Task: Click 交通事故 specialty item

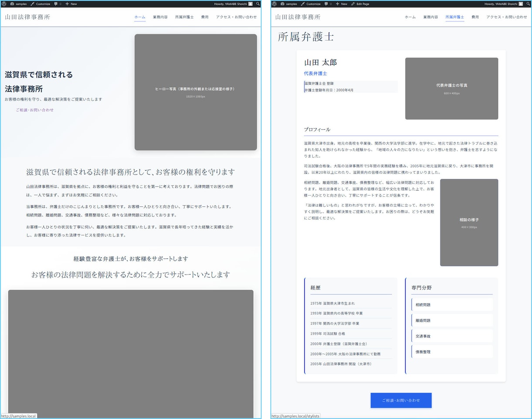Action: tap(452, 336)
